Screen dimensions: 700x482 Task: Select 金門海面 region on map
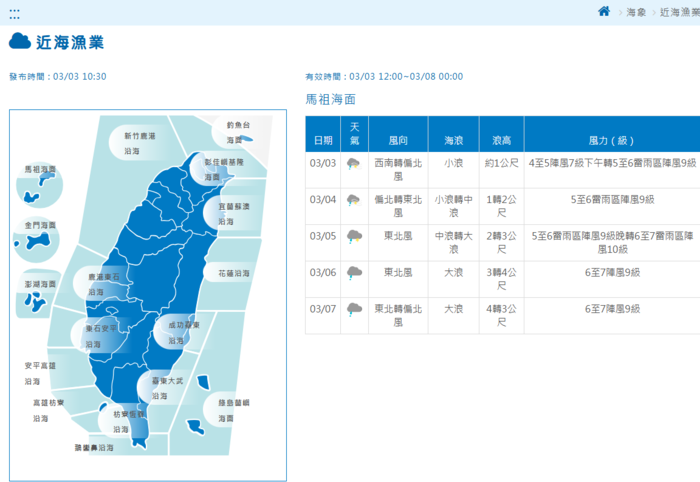41,234
